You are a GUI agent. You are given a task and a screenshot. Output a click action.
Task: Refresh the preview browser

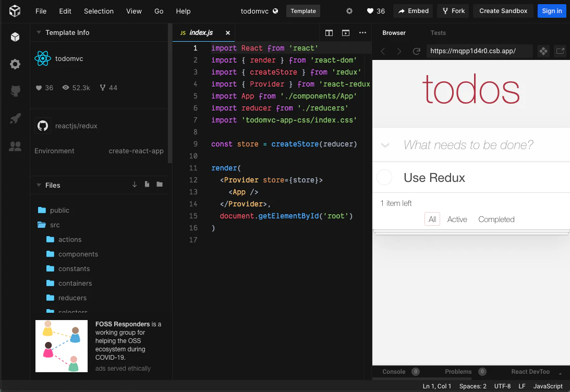coord(417,51)
